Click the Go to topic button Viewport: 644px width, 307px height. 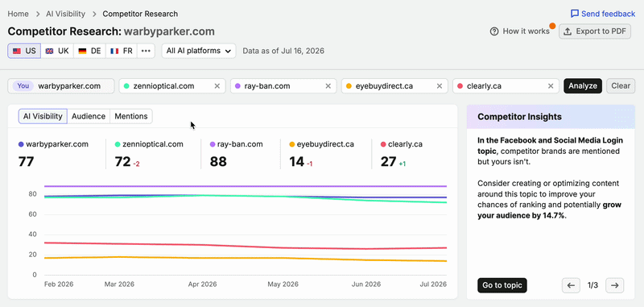tap(502, 285)
